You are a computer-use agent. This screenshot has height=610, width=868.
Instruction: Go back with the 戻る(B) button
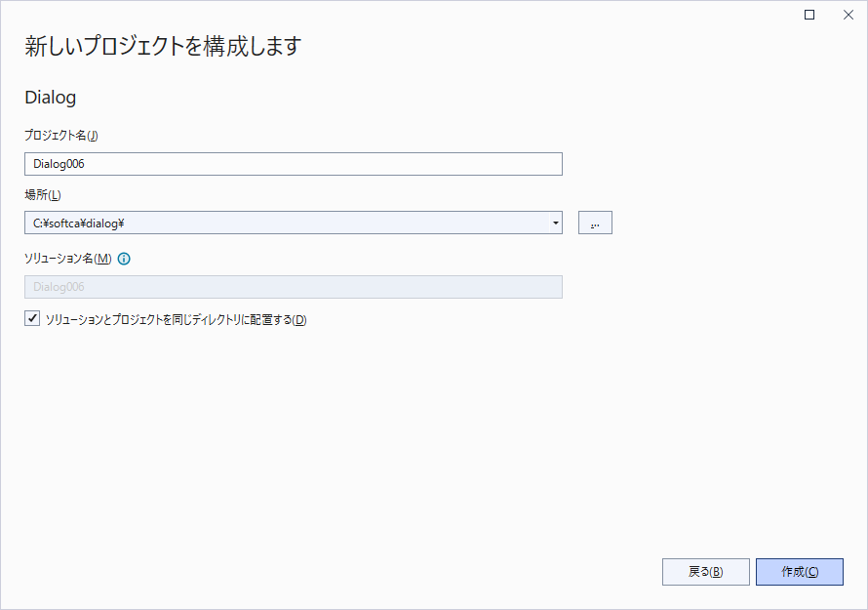[705, 572]
